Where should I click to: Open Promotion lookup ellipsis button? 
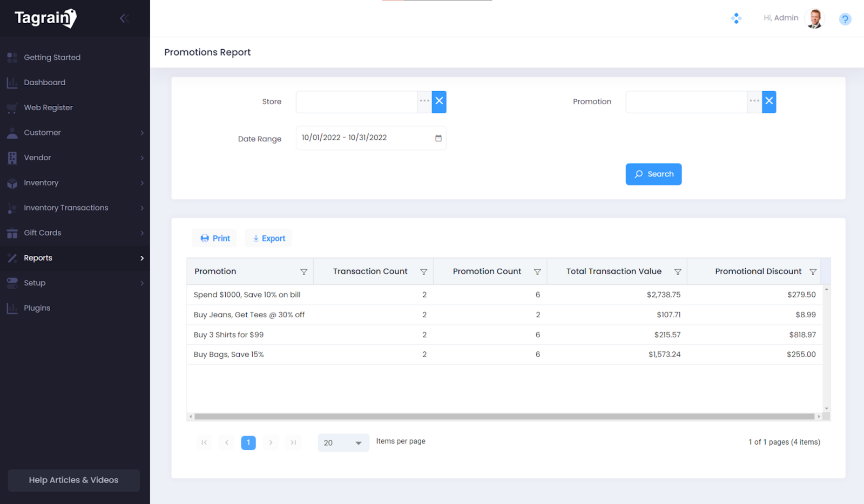(754, 101)
